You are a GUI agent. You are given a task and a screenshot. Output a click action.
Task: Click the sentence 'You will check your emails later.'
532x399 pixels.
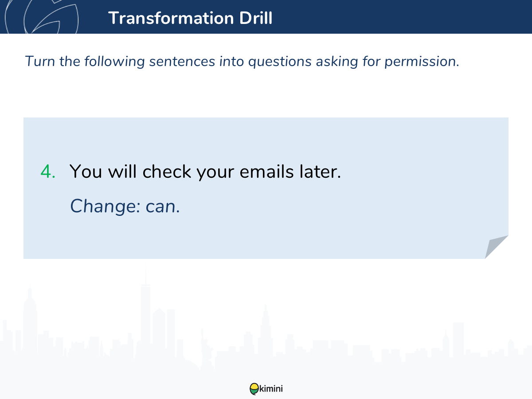pyautogui.click(x=205, y=172)
